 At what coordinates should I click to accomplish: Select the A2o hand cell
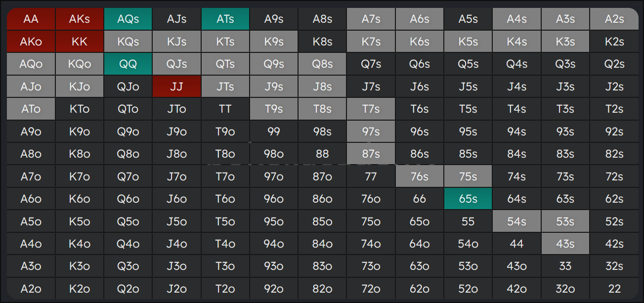(31, 289)
